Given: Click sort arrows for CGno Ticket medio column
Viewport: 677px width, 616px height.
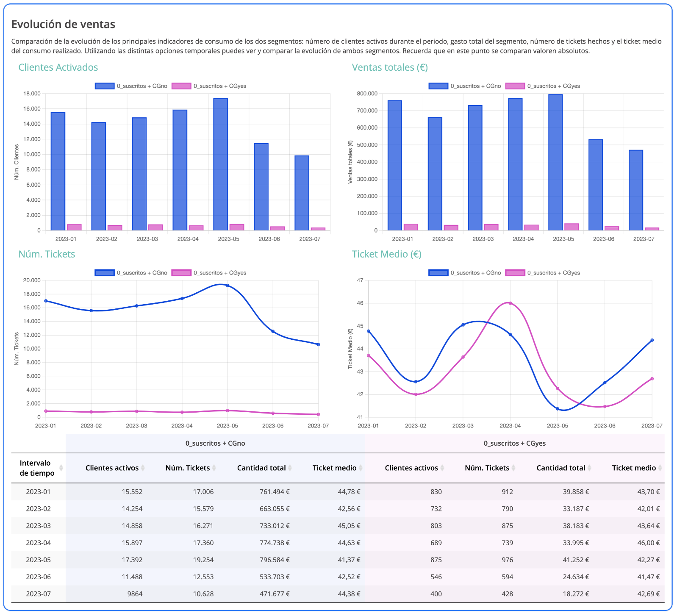Looking at the screenshot, I should 361,468.
